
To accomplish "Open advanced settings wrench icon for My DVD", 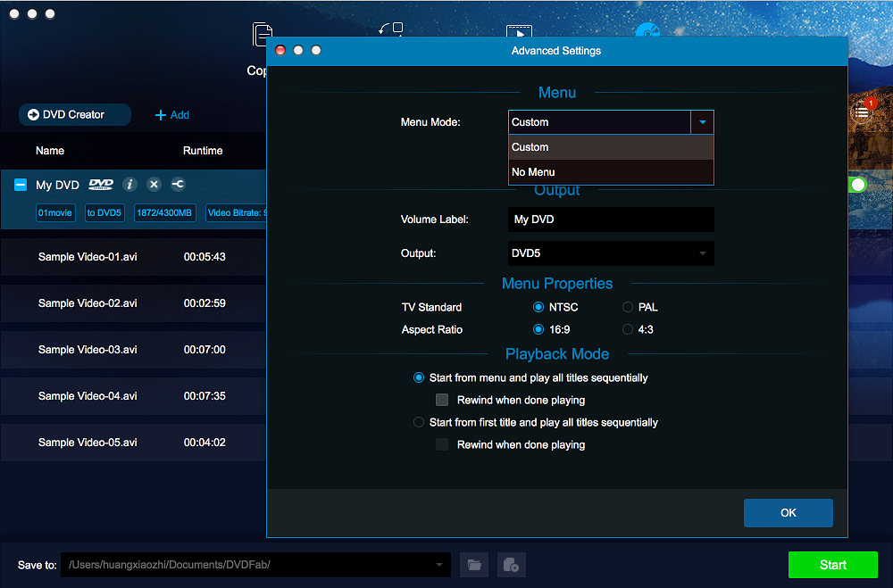I will click(x=178, y=185).
